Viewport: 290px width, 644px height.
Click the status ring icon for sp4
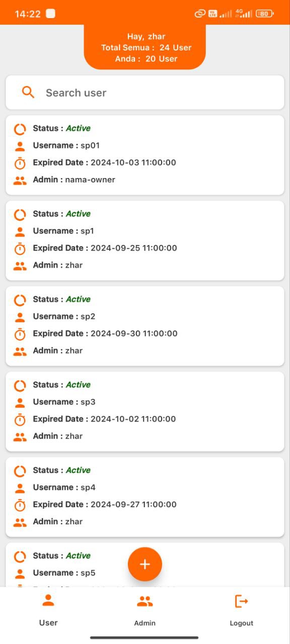[20, 471]
